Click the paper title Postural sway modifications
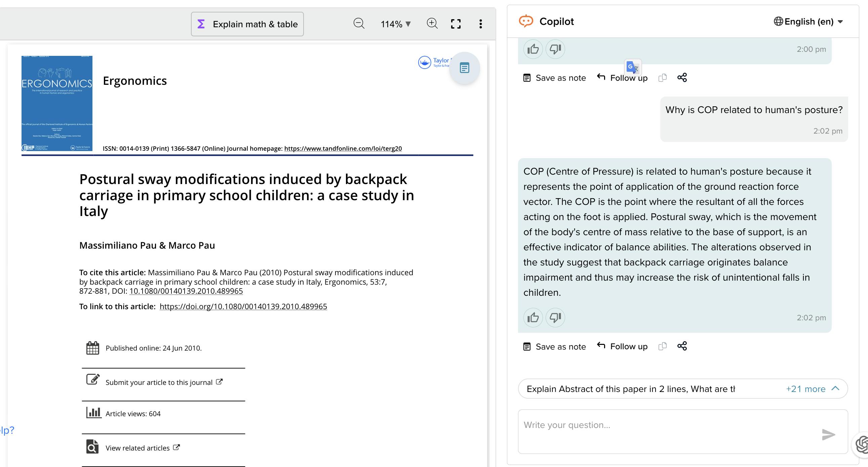The height and width of the screenshot is (467, 868). pyautogui.click(x=247, y=195)
